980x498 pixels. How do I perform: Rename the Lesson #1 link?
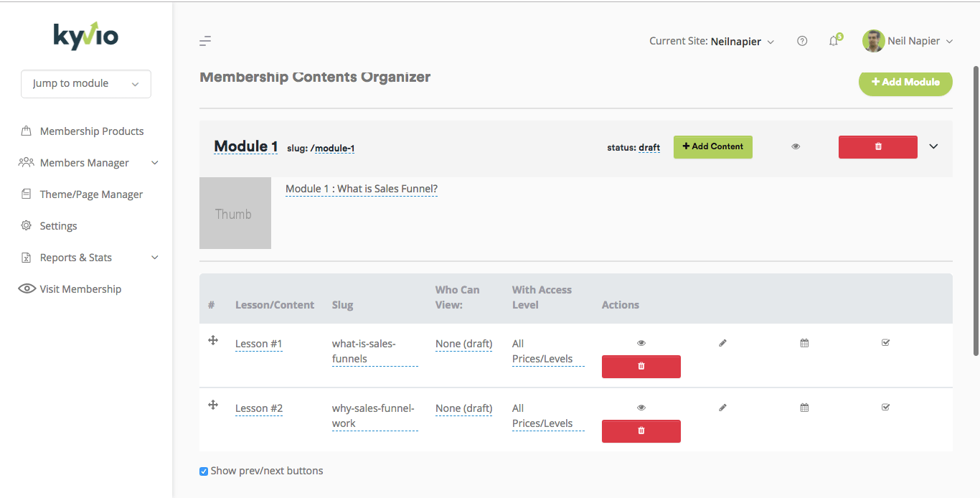coord(259,344)
